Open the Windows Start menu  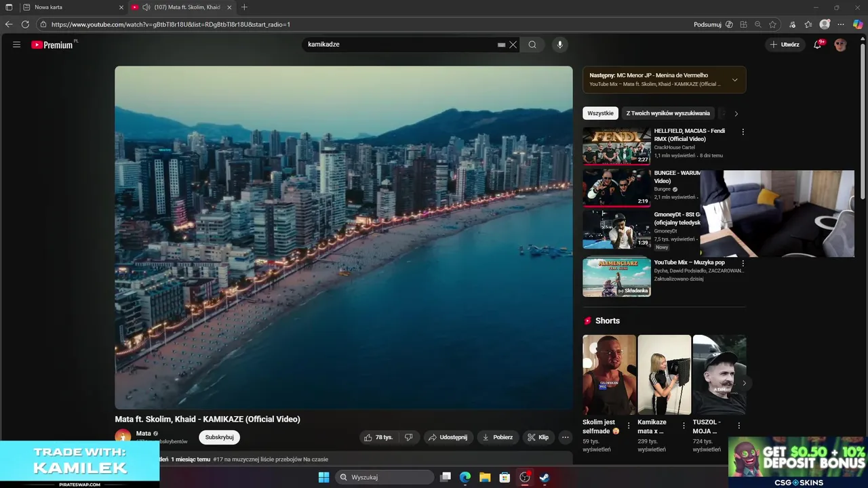click(x=323, y=477)
